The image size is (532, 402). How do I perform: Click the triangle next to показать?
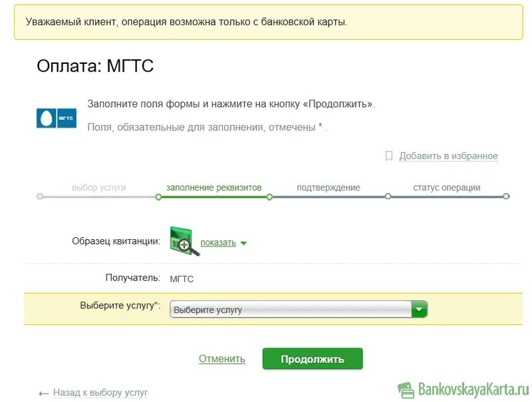(244, 243)
